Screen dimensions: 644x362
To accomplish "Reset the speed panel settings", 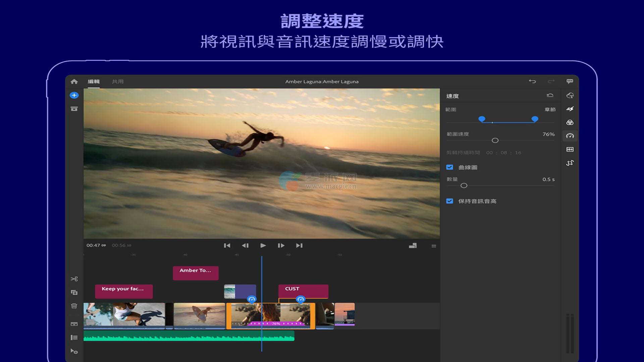I will click(x=550, y=96).
